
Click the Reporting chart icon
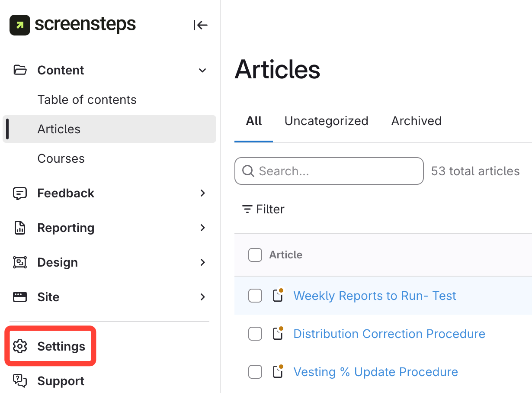(x=20, y=228)
